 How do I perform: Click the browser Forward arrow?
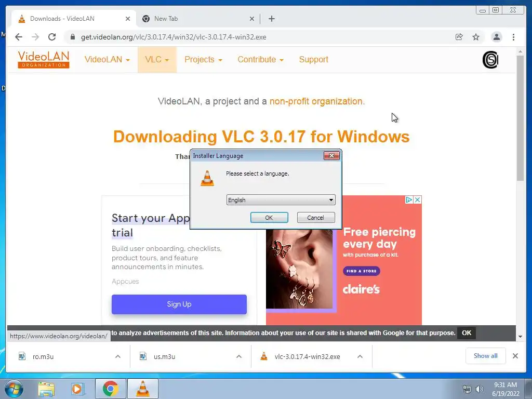pyautogui.click(x=35, y=37)
